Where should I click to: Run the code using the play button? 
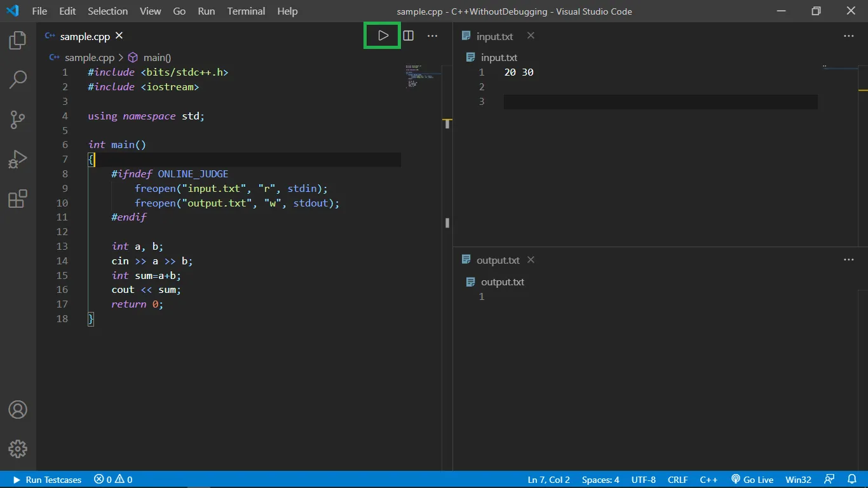[x=382, y=36]
